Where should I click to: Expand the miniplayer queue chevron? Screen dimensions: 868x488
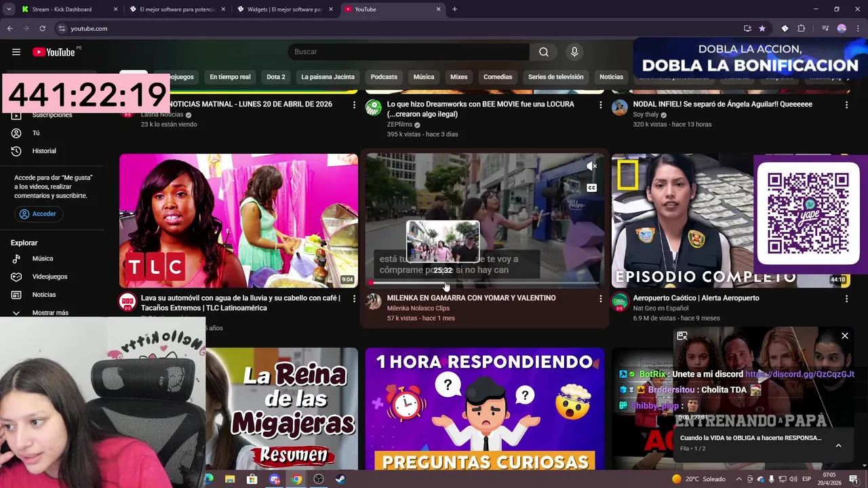pos(838,446)
